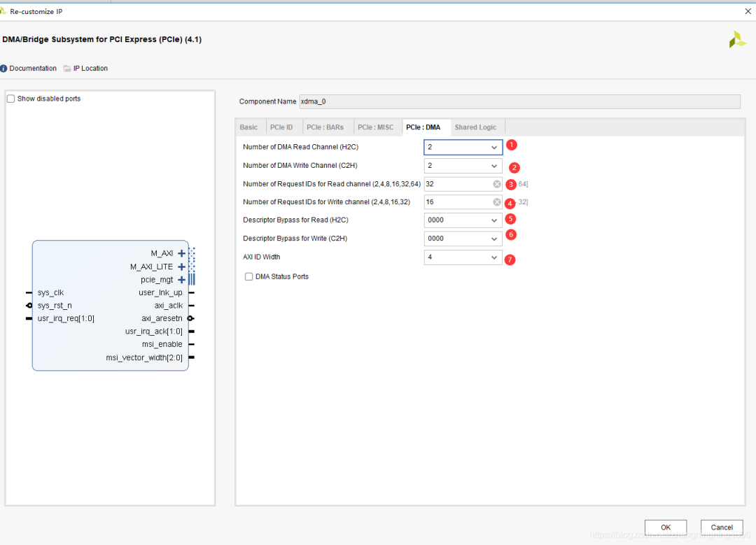Click the Cancel button

pyautogui.click(x=722, y=528)
